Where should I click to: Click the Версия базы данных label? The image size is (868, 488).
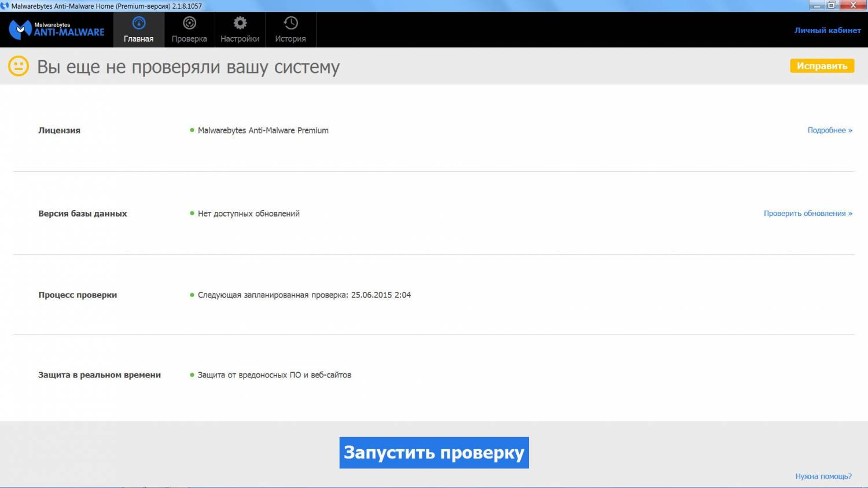pyautogui.click(x=83, y=214)
